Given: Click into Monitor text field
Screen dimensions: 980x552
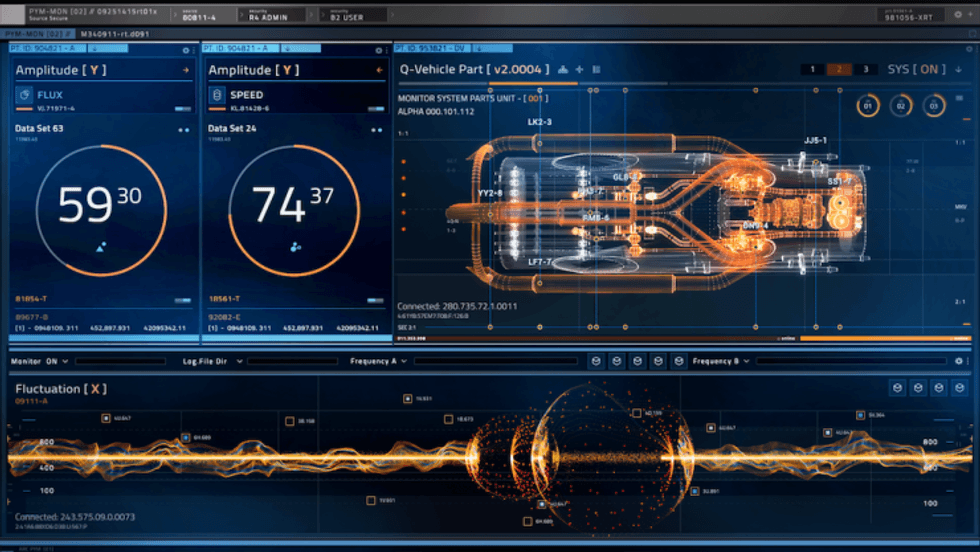Looking at the screenshot, I should (120, 361).
